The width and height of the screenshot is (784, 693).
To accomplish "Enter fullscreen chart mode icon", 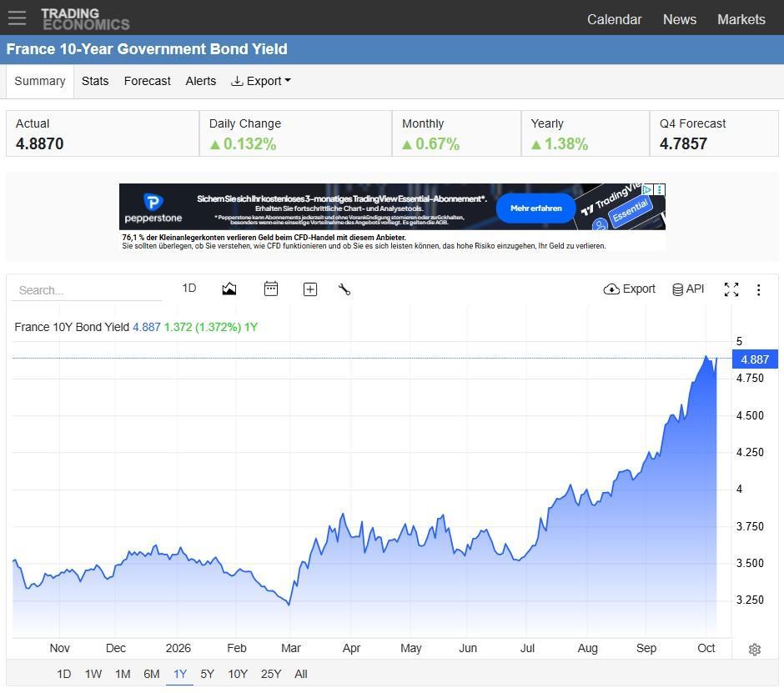I will tap(731, 289).
